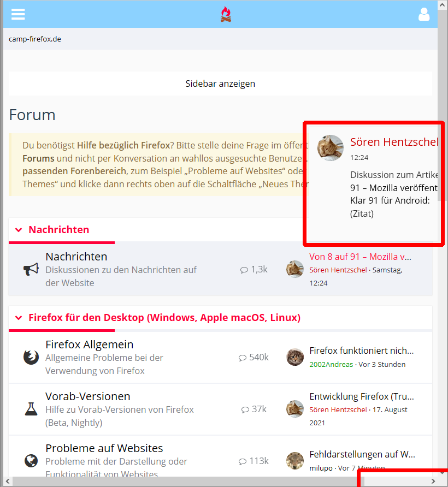This screenshot has height=487, width=448.
Task: Click Sören Hentzschel name in preview popup
Action: pos(394,142)
